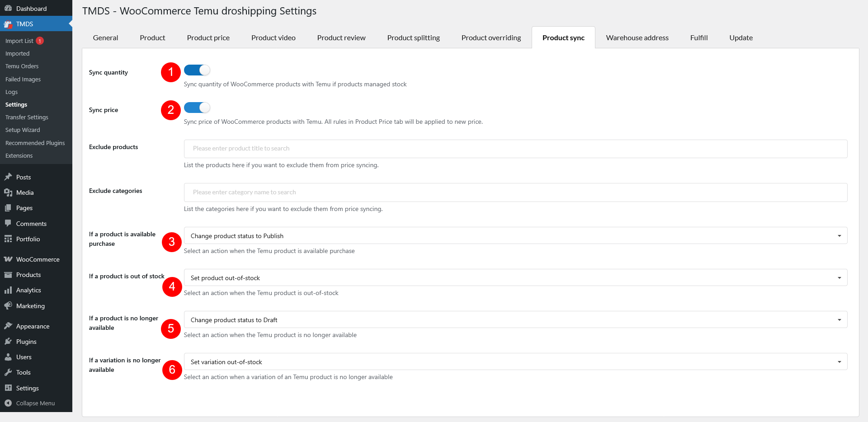
Task: Click the Dashboard gauge icon
Action: [x=8, y=8]
